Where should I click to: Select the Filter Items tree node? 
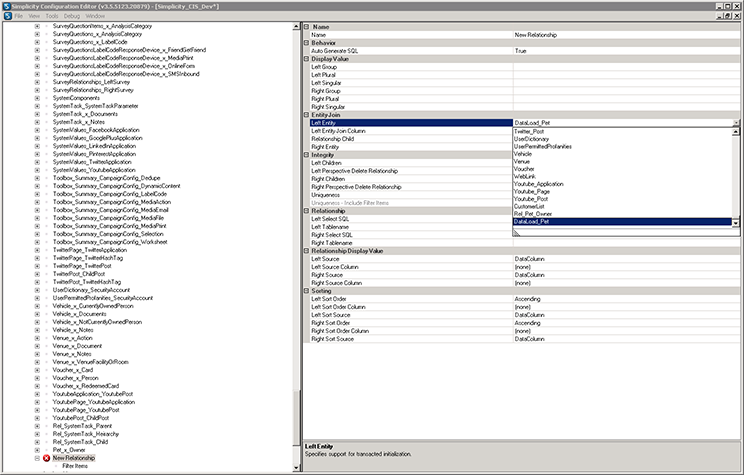75,466
